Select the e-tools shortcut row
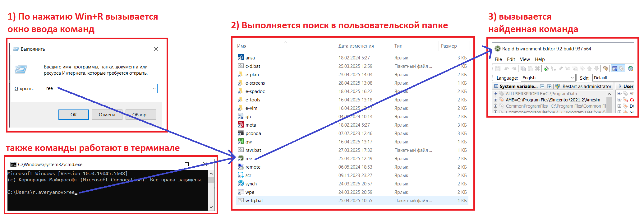This screenshot has width=644, height=219. point(353,100)
